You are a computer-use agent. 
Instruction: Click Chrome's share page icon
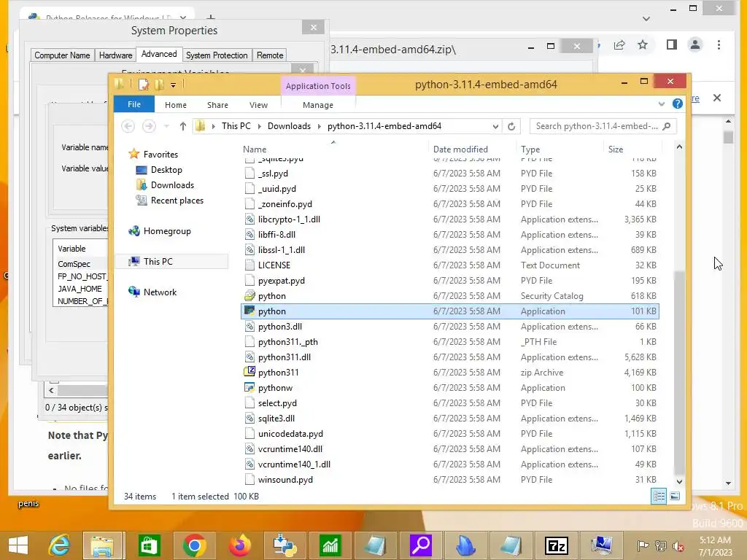pos(619,44)
